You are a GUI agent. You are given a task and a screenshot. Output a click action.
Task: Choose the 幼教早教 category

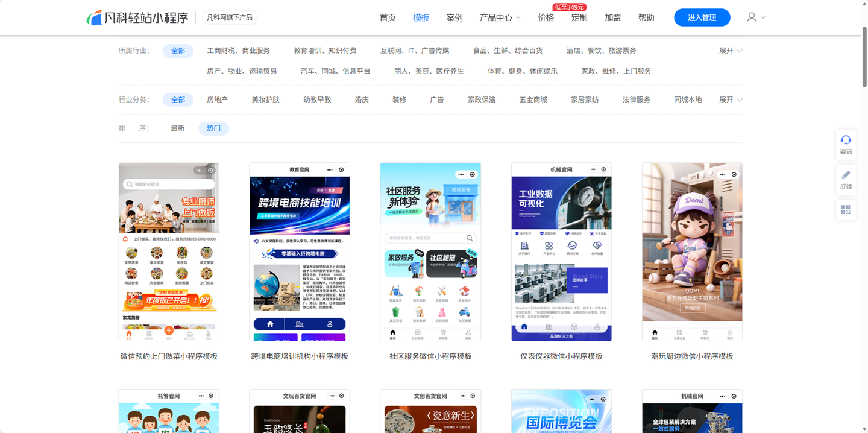(x=317, y=100)
